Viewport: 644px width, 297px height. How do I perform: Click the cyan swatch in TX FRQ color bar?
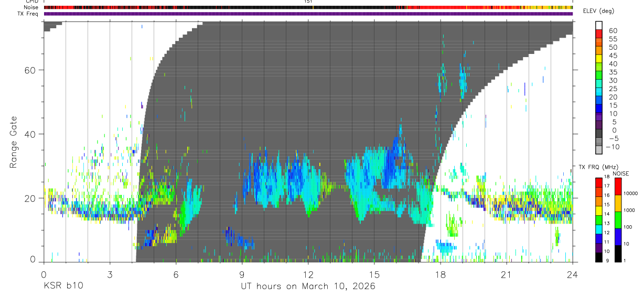[x=599, y=229]
